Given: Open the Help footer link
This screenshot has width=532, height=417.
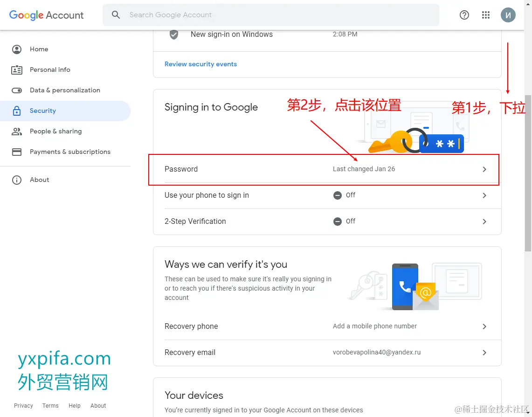Looking at the screenshot, I should click(74, 405).
